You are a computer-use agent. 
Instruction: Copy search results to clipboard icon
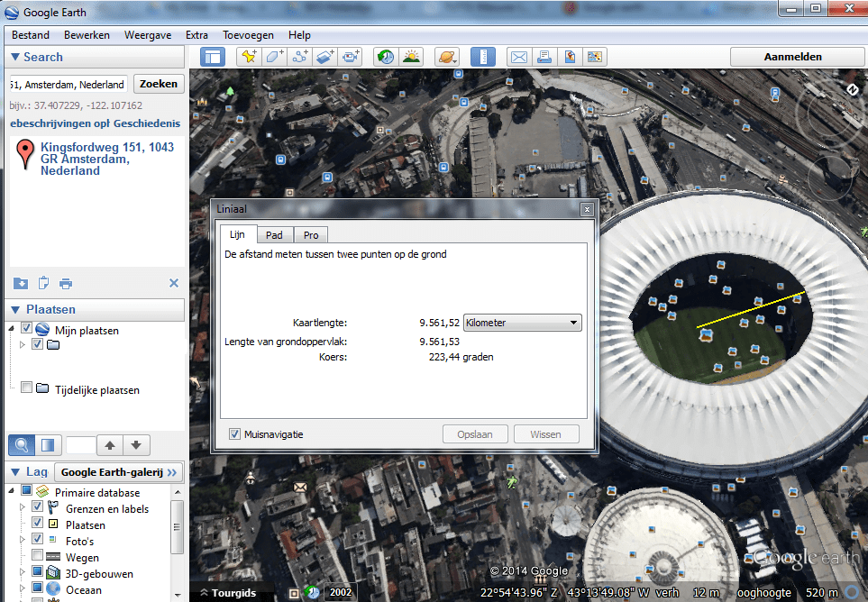pyautogui.click(x=43, y=283)
